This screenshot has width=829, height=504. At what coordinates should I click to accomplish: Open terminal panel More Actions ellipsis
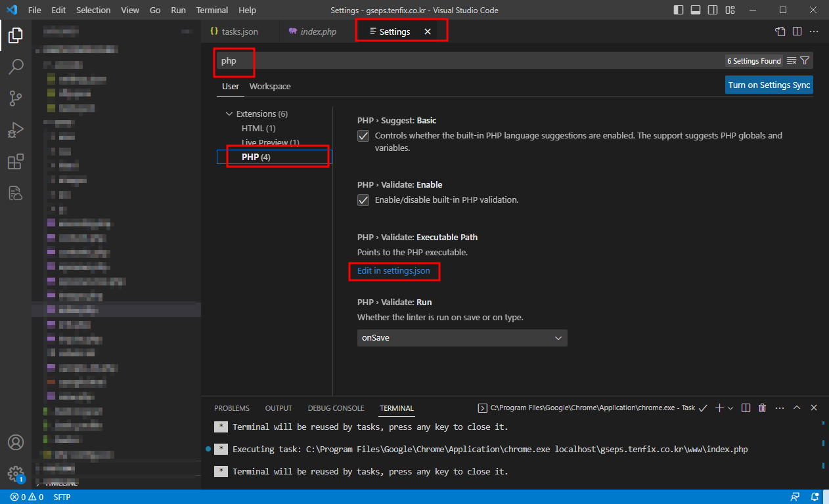click(779, 408)
